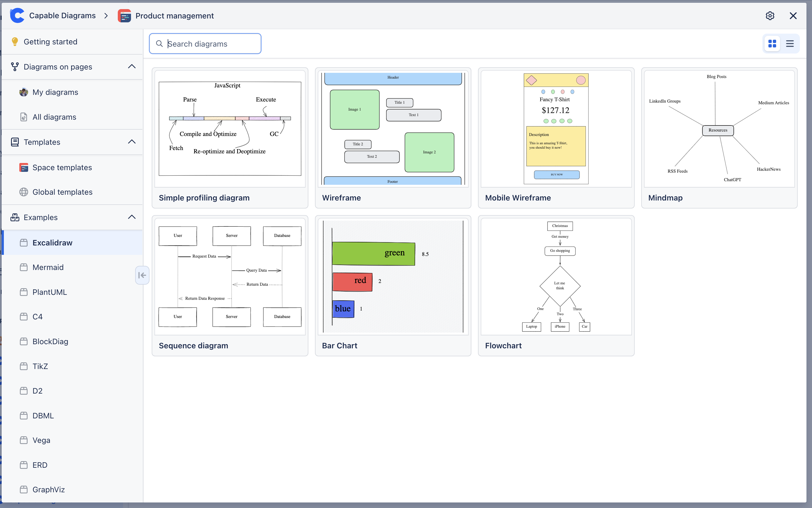The image size is (812, 508).
Task: Focus the Search diagrams field
Action: tap(212, 44)
